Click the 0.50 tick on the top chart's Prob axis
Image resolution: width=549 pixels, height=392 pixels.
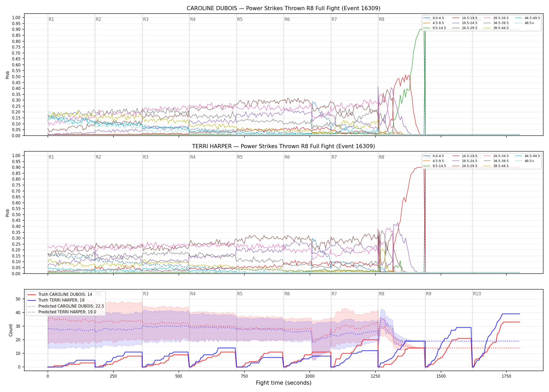tap(16, 77)
